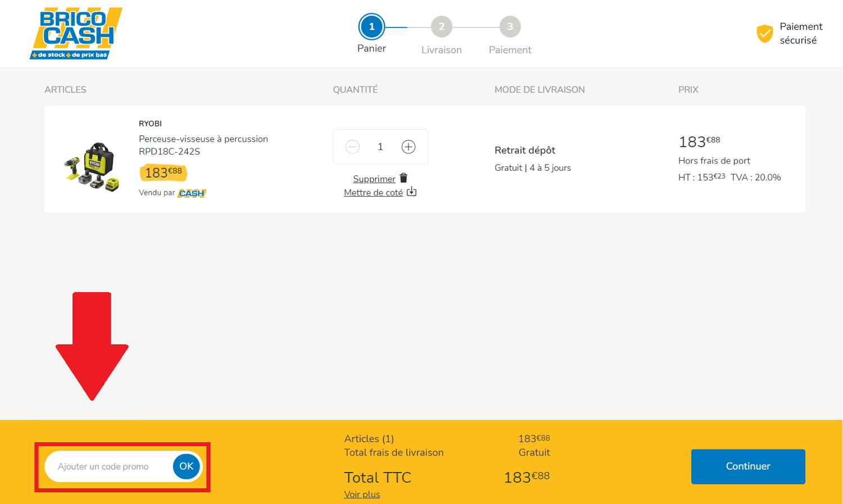Click the trash bin icon
The height and width of the screenshot is (504, 843).
pyautogui.click(x=404, y=178)
